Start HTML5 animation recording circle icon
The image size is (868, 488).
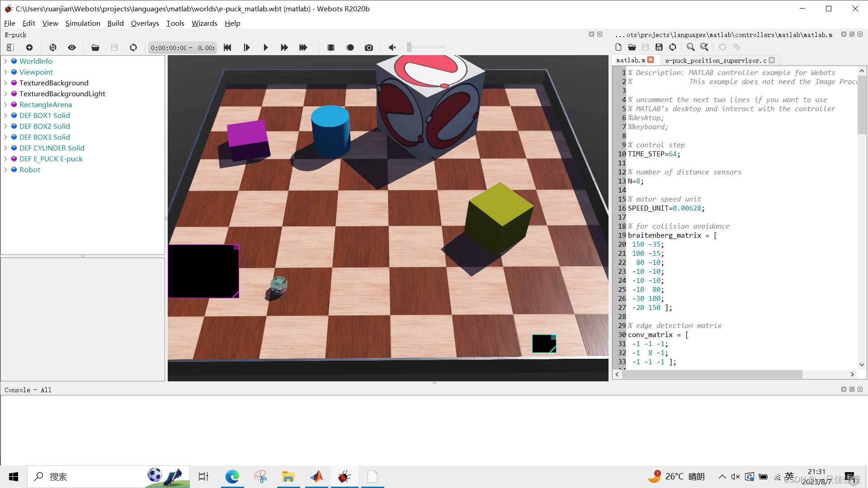350,47
